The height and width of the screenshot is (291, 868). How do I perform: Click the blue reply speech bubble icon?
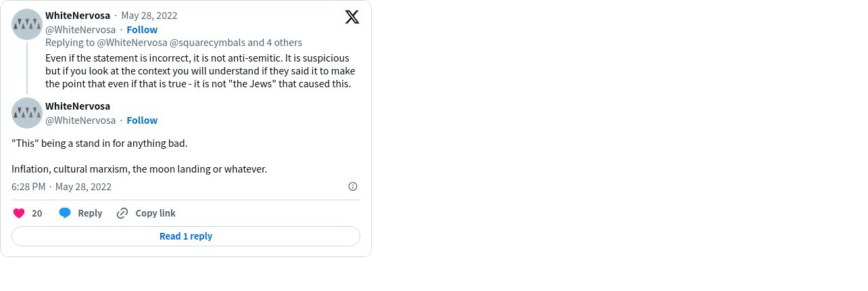(x=65, y=213)
